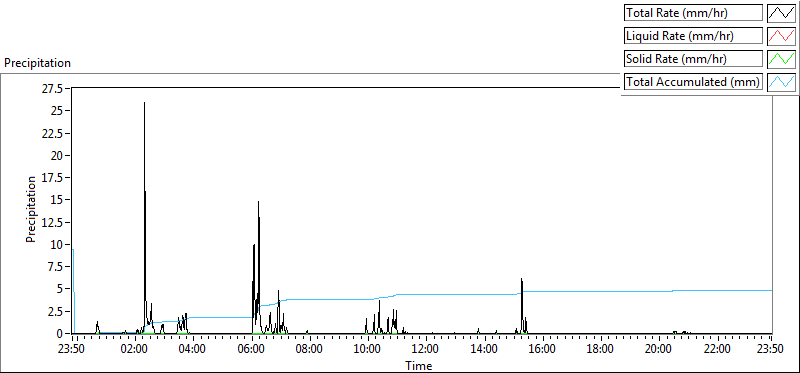Screen dimensions: 800x373
Task: Click the 7.5 y-axis tick label
Action: (56, 266)
